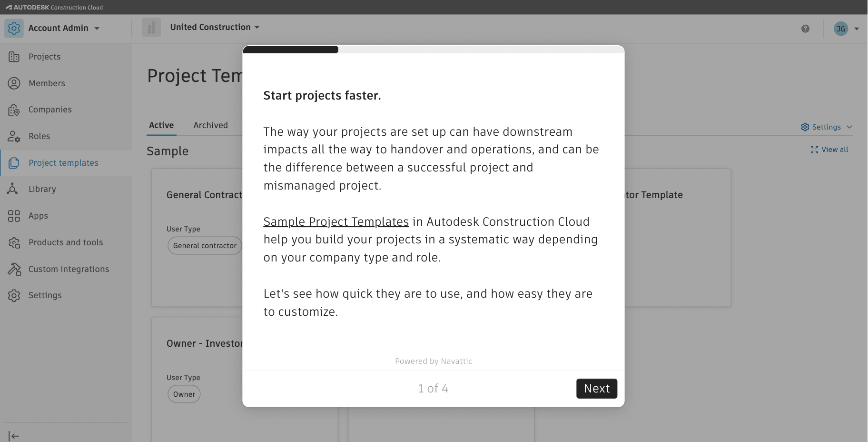Viewport: 868px width, 442px height.
Task: Click the Roles icon in sidebar
Action: click(x=14, y=136)
